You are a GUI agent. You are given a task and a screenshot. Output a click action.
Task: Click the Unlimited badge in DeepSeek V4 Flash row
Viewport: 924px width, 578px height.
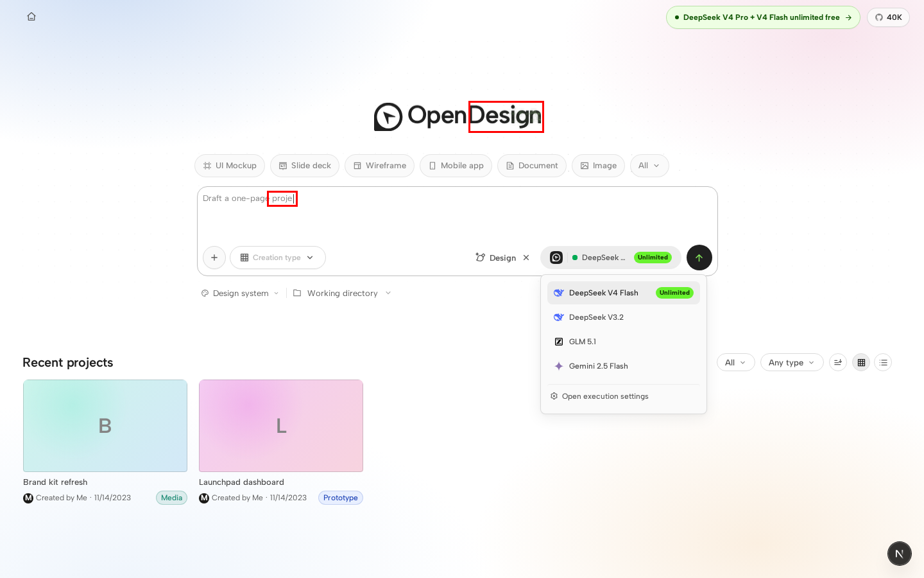click(x=674, y=293)
